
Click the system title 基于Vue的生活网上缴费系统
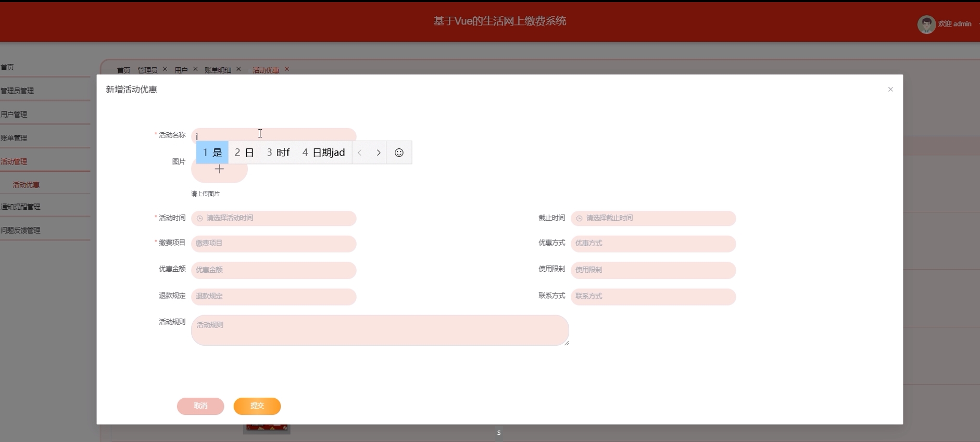tap(500, 21)
